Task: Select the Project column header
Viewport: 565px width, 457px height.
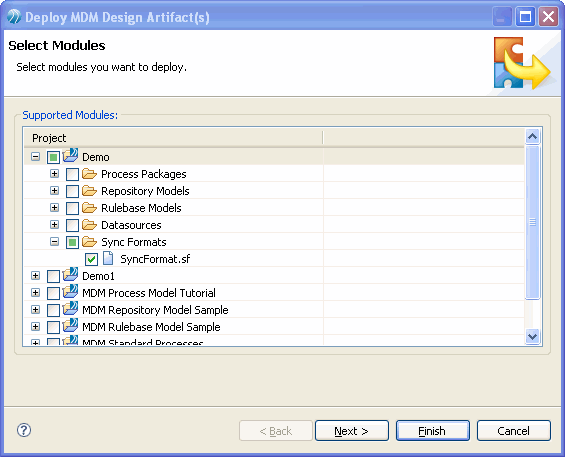Action: (x=173, y=138)
